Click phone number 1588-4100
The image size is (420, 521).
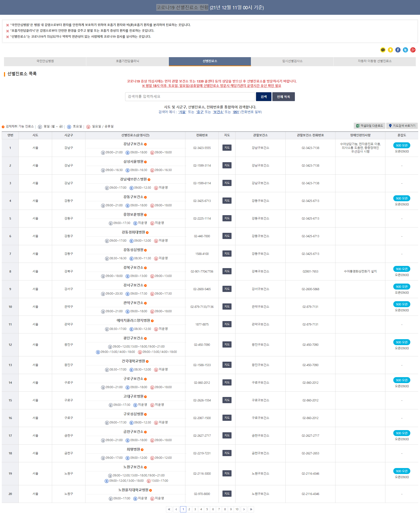pyautogui.click(x=202, y=254)
